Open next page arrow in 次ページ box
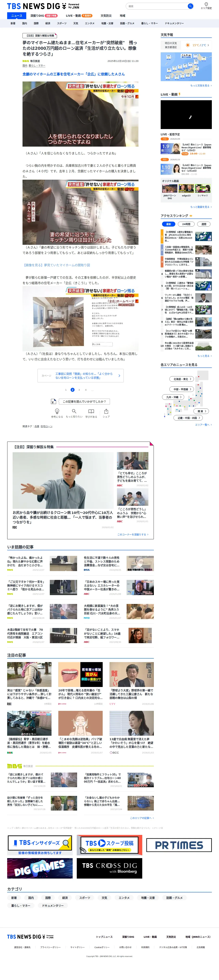 [119, 376]
